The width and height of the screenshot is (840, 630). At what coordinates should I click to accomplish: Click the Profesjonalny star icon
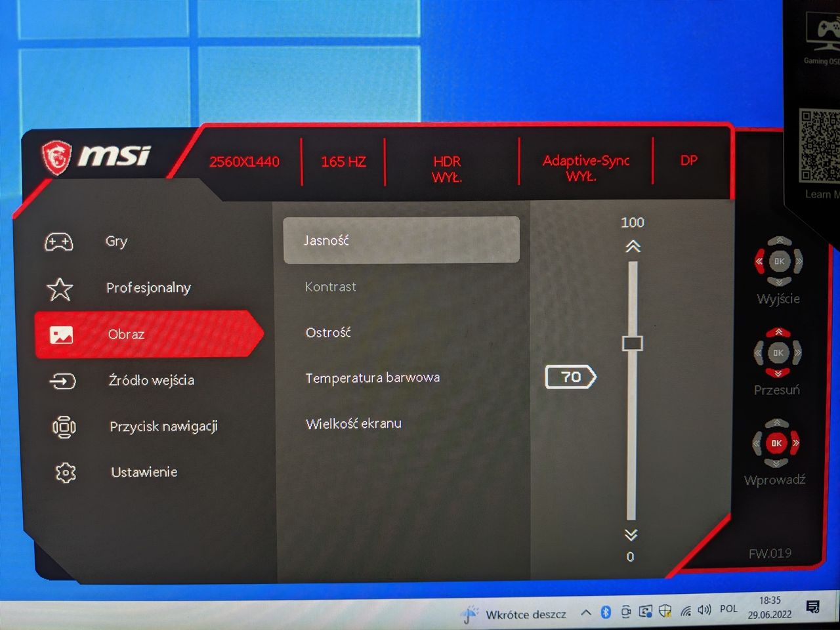[60, 289]
